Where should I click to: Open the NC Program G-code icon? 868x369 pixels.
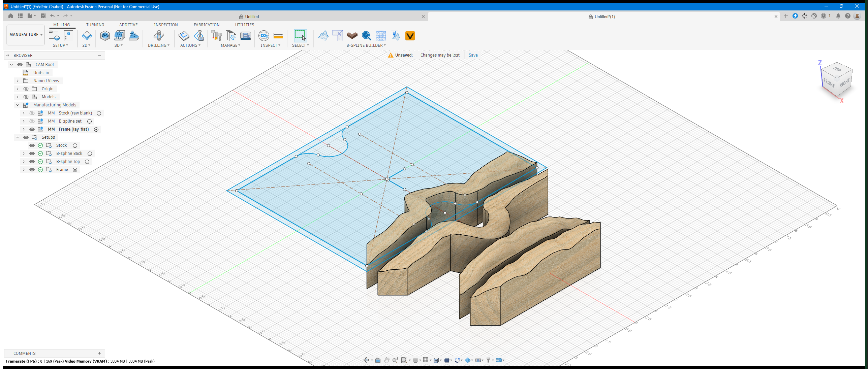(x=68, y=36)
